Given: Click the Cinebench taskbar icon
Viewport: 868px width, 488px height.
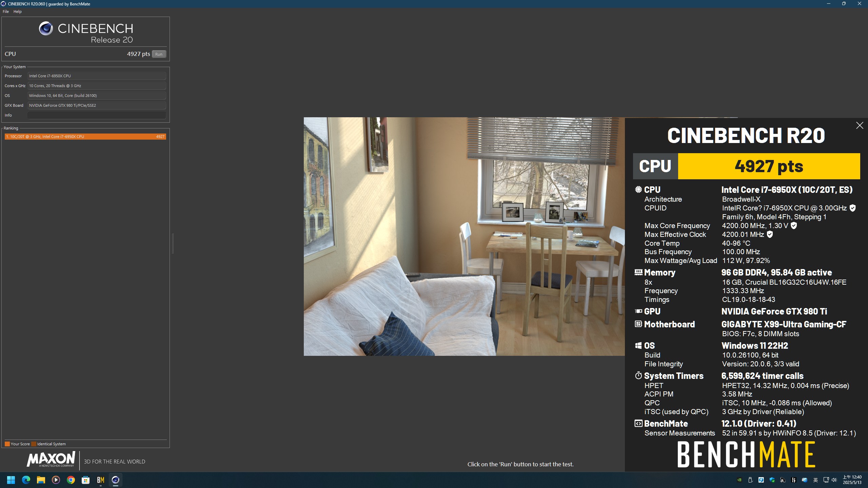Looking at the screenshot, I should 115,480.
